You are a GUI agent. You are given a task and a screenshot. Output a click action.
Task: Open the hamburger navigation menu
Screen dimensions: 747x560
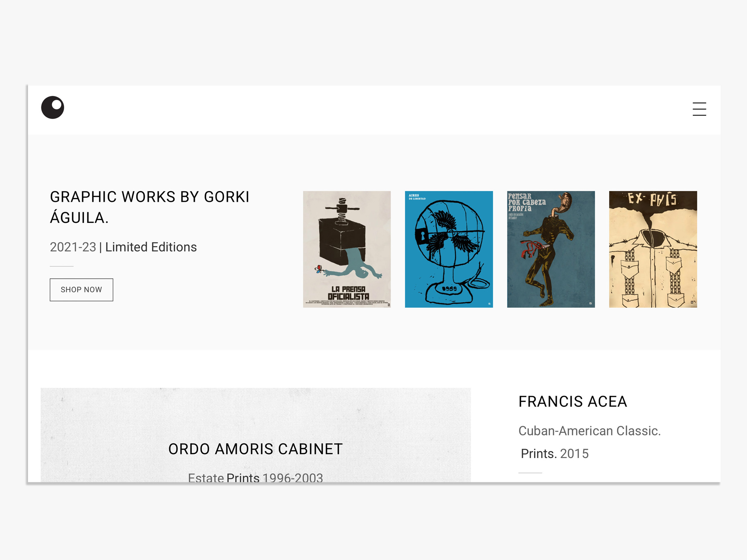pyautogui.click(x=699, y=109)
